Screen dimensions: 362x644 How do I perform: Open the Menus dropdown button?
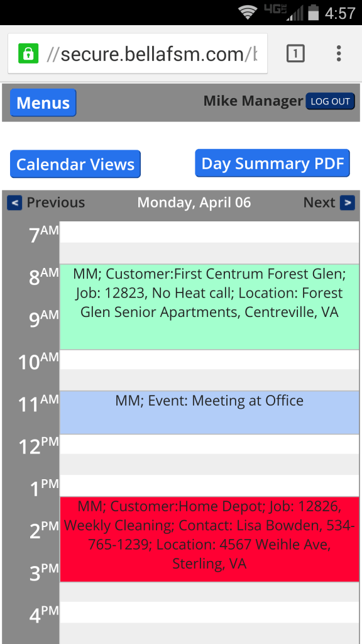[x=43, y=103]
